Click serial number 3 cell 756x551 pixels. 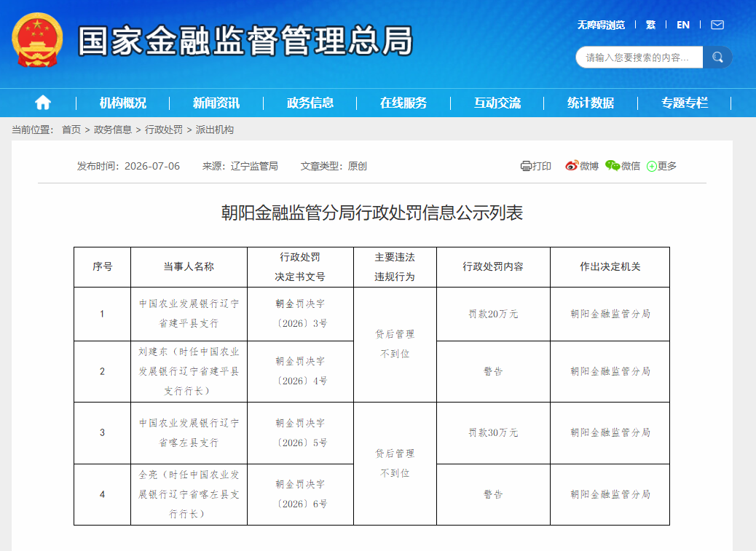pyautogui.click(x=102, y=432)
